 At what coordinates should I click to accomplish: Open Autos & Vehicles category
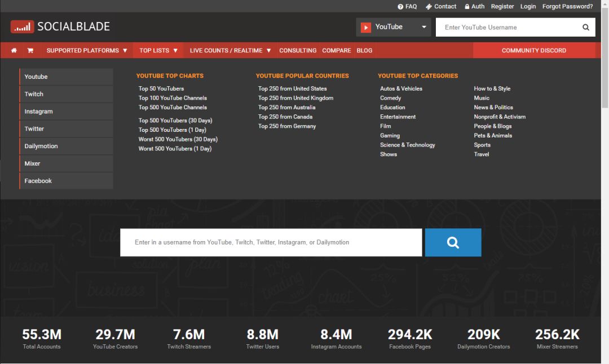tap(401, 88)
